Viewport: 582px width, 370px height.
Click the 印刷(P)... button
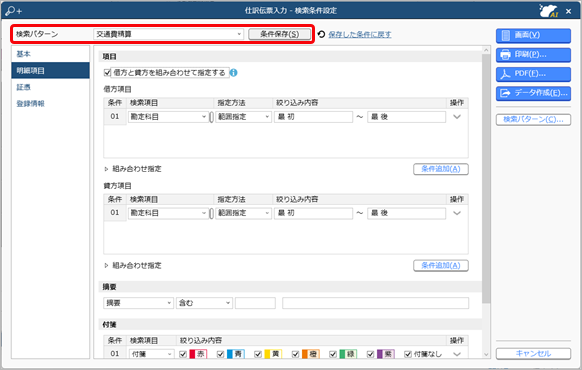533,55
